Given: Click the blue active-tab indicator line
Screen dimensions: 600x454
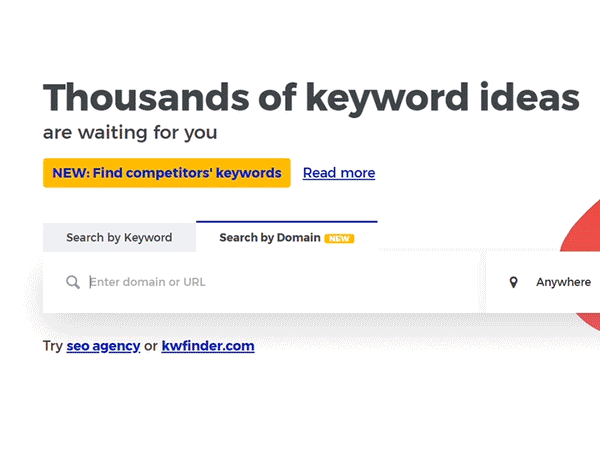Looking at the screenshot, I should point(287,222).
